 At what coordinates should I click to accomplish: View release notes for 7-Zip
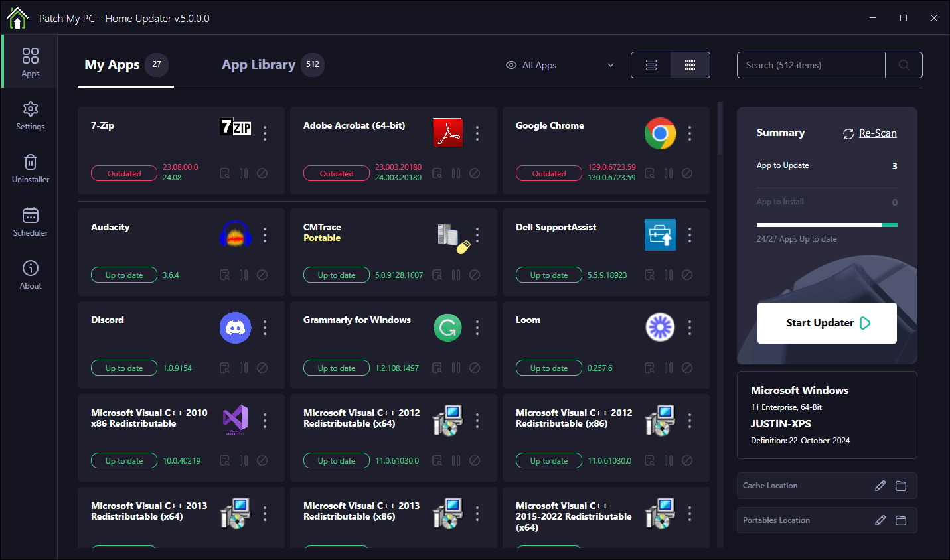(x=224, y=173)
